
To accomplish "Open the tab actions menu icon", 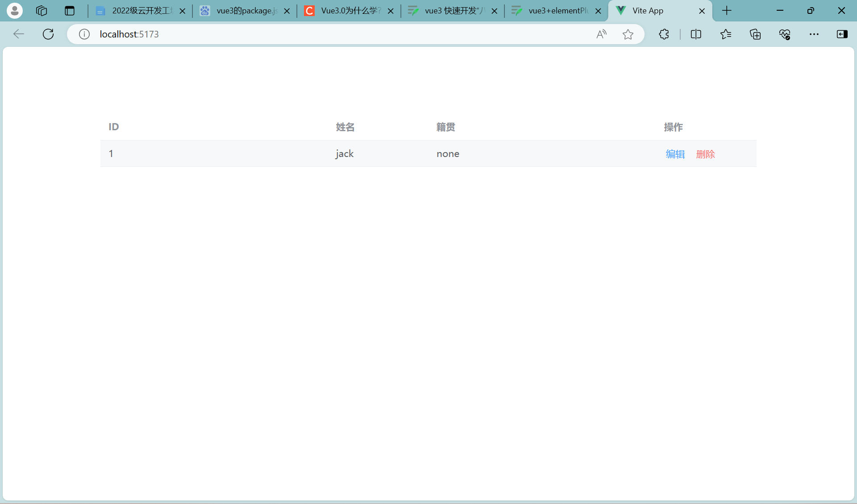I will pyautogui.click(x=70, y=11).
